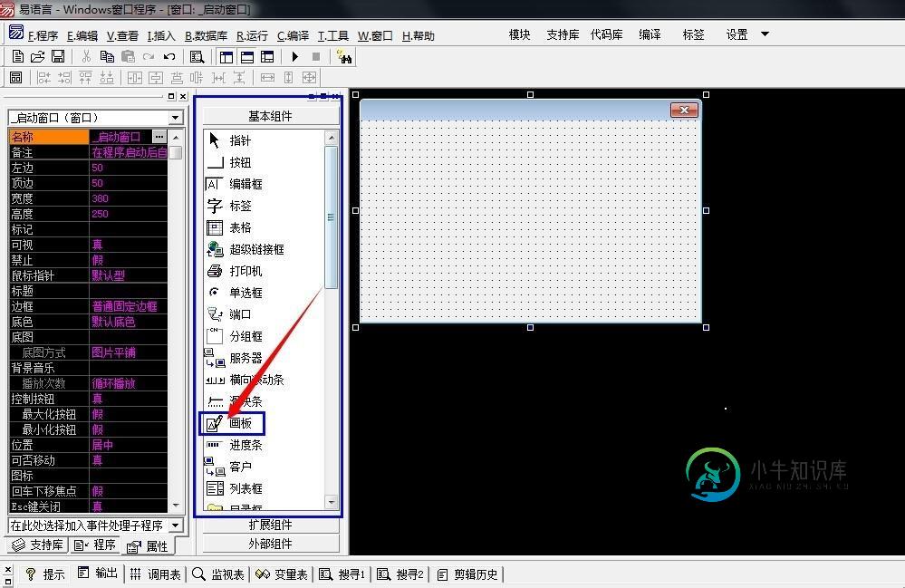Open the 剪辑历史 tab

pos(467,574)
